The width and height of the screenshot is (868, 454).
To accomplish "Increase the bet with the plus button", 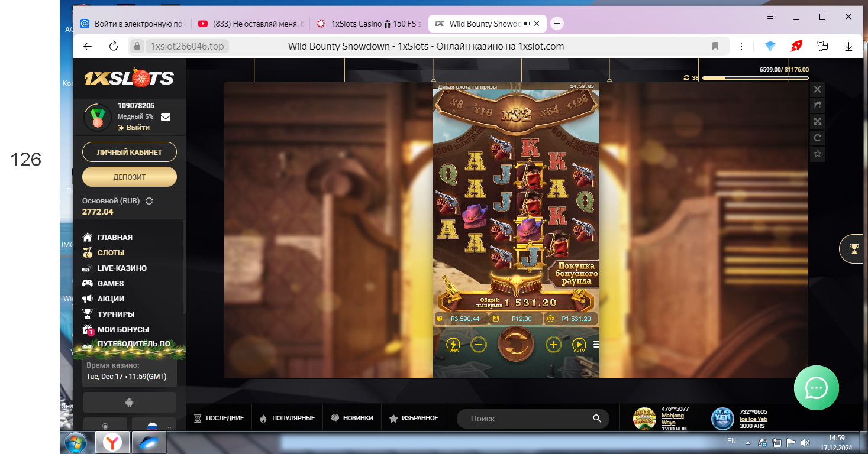I will pyautogui.click(x=553, y=344).
